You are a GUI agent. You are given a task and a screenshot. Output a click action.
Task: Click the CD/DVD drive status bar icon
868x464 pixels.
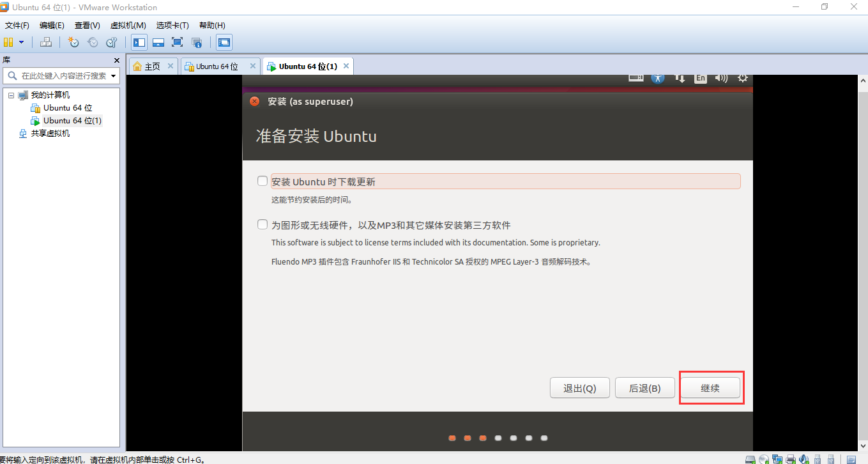pos(764,459)
